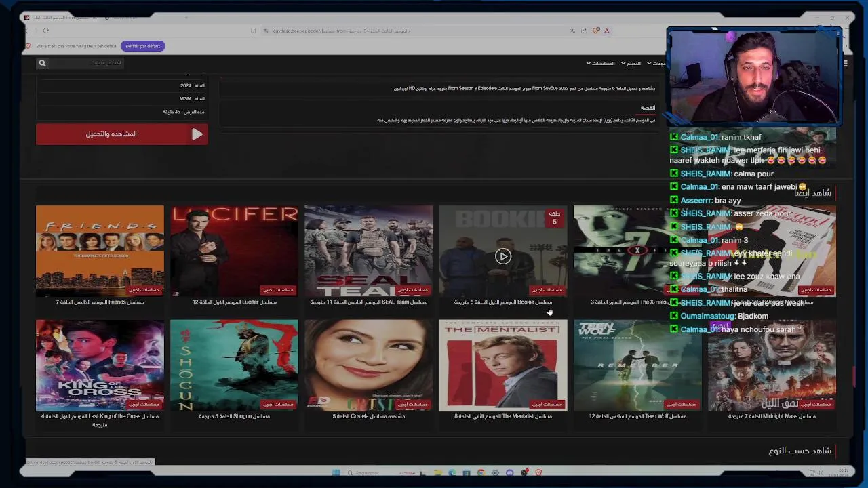Open the Friends series poster
Viewport: 868px width, 488px height.
click(100, 251)
